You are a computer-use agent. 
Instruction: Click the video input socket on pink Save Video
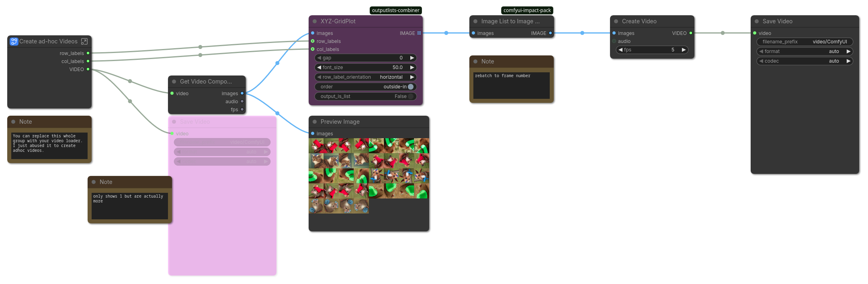172,133
